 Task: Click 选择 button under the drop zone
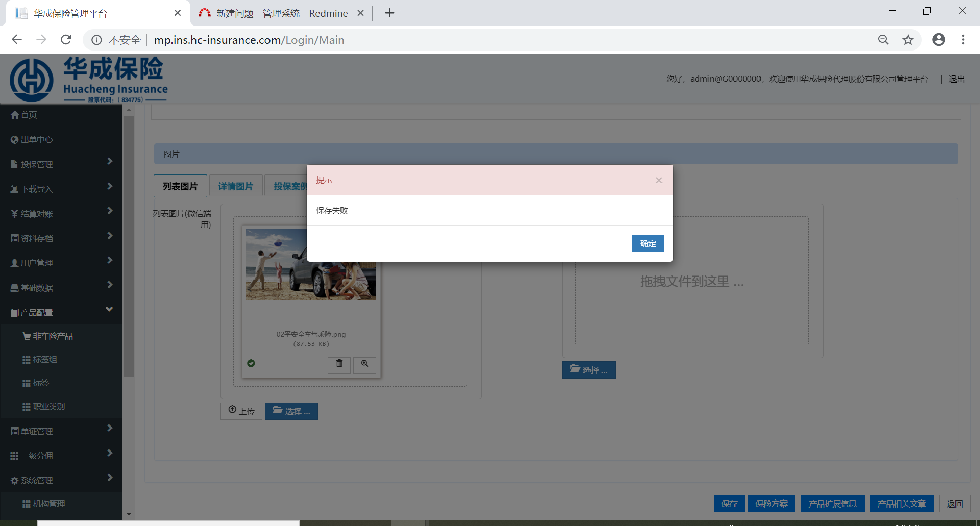589,370
